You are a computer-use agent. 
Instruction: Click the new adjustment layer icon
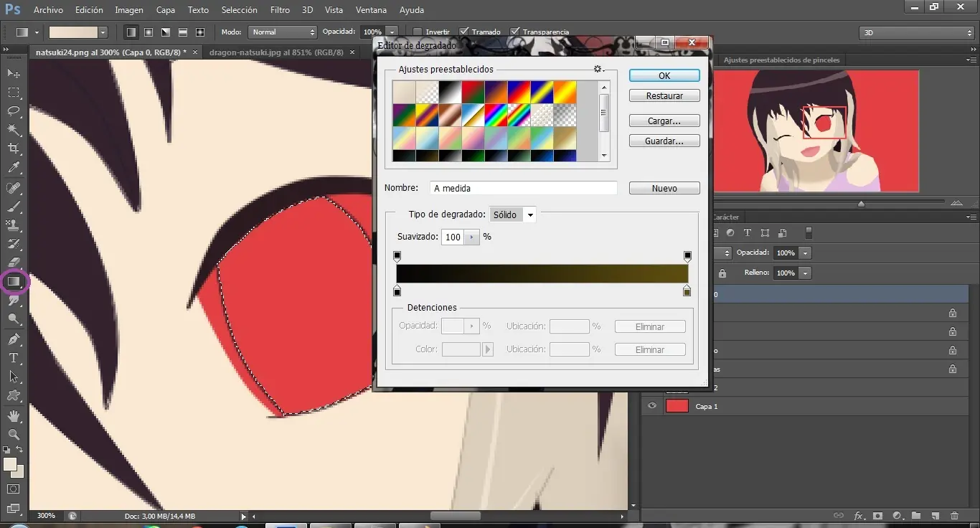pos(897,516)
